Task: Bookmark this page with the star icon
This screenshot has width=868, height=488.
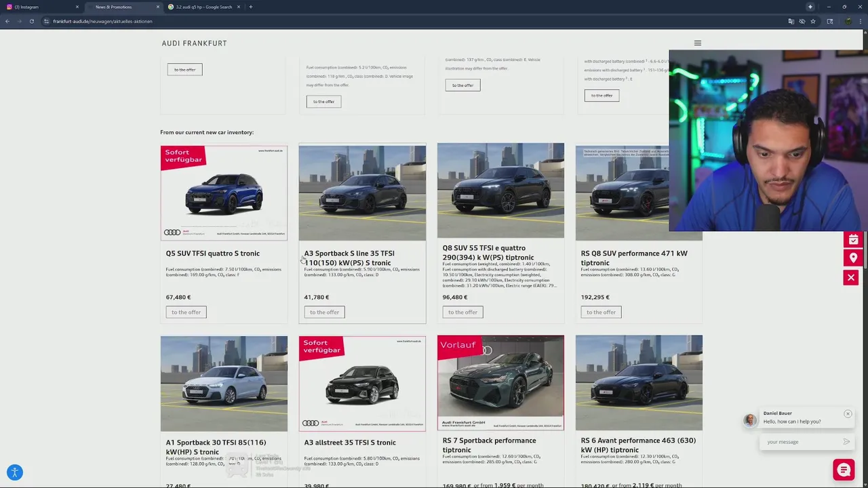Action: point(813,21)
